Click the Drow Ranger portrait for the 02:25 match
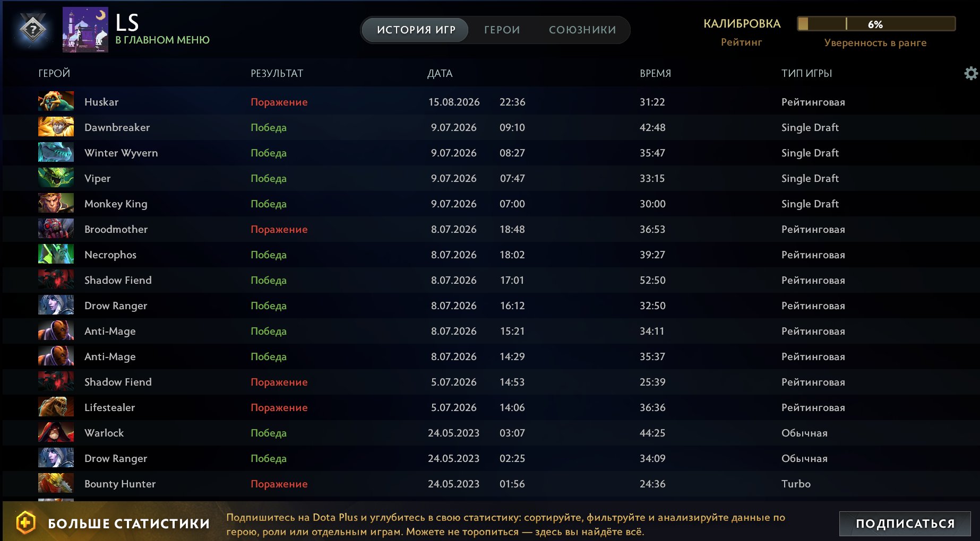The image size is (980, 541). [56, 458]
